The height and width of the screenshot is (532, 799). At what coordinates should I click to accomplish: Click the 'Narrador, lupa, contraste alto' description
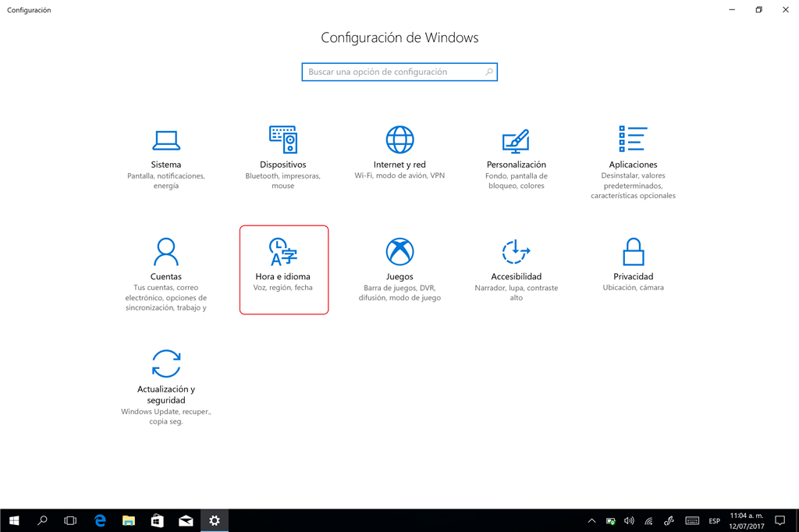517,293
